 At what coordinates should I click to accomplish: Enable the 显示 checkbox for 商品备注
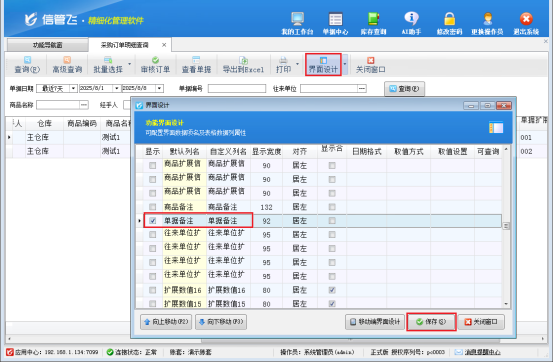pyautogui.click(x=153, y=207)
